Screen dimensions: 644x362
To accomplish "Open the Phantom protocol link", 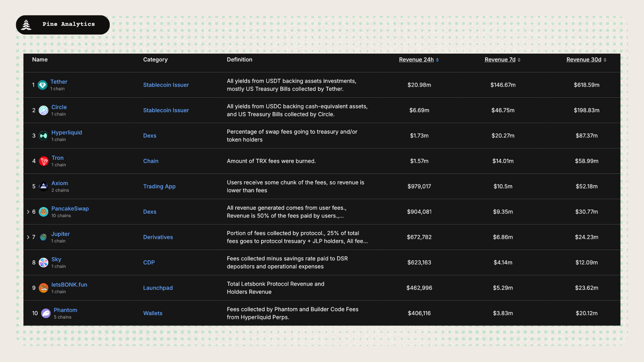I will pos(65,310).
